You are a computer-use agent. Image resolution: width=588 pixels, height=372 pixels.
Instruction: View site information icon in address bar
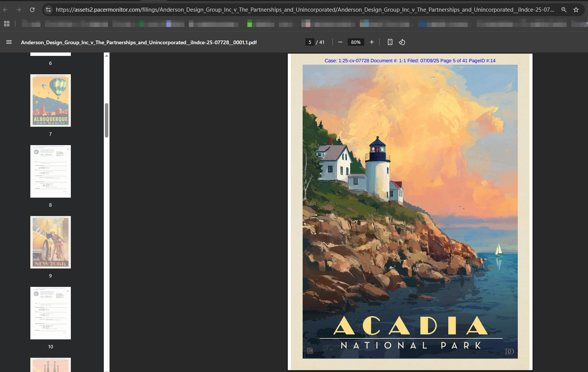(x=48, y=10)
